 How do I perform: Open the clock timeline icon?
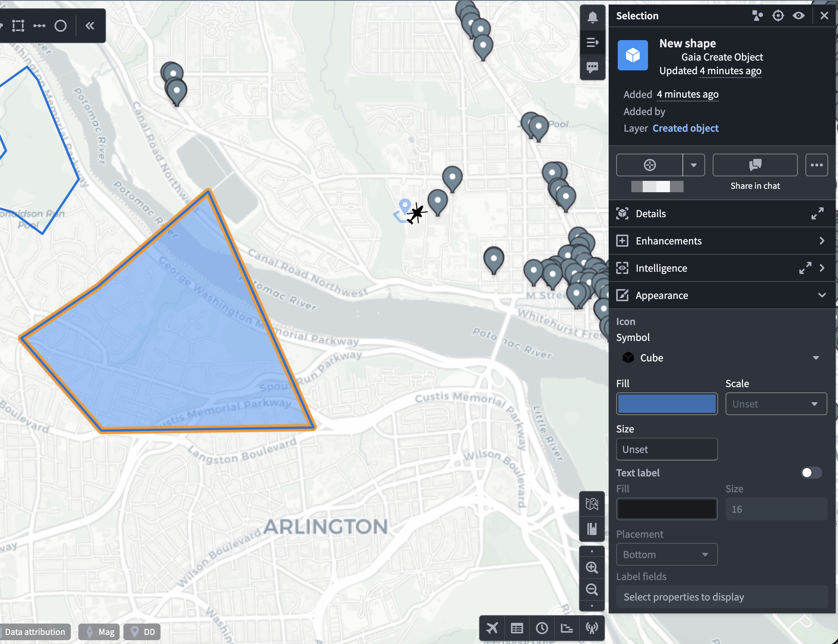[x=542, y=628]
